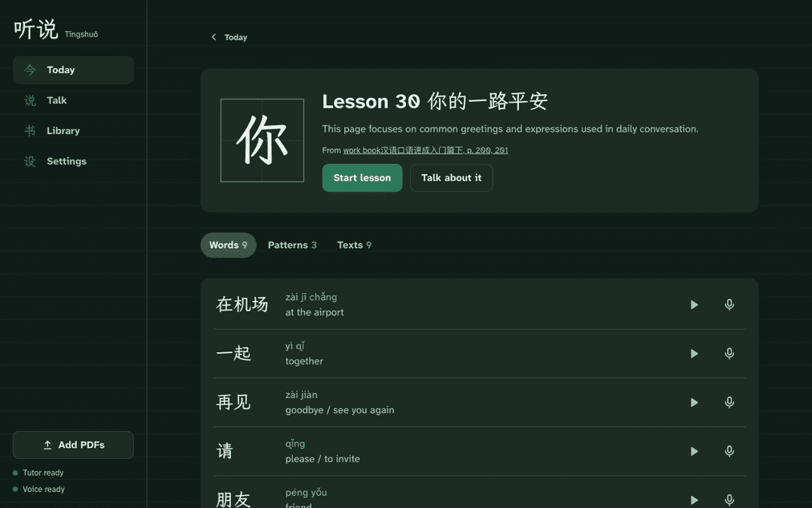Play audio for 请 please
Viewport: 812px width, 508px height.
694,451
